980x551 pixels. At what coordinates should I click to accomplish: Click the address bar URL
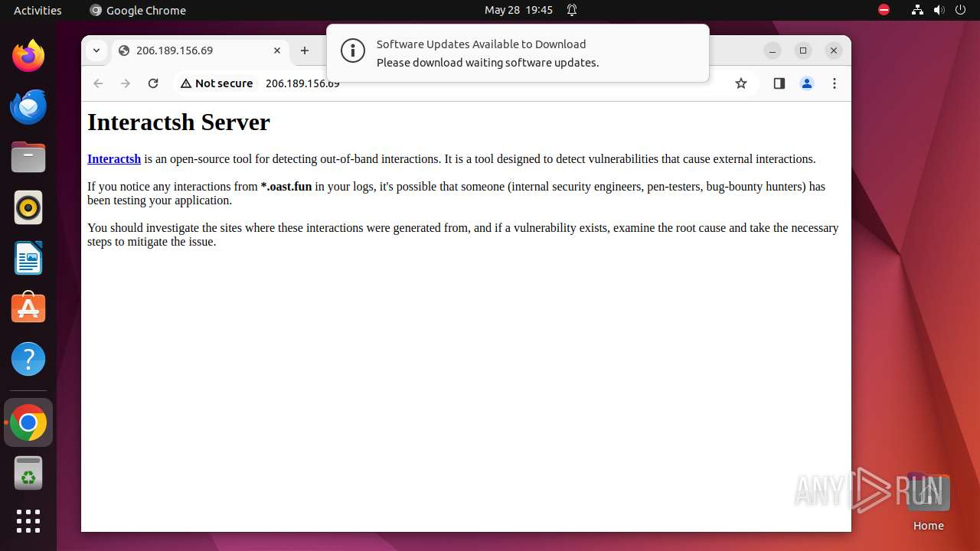tap(302, 83)
